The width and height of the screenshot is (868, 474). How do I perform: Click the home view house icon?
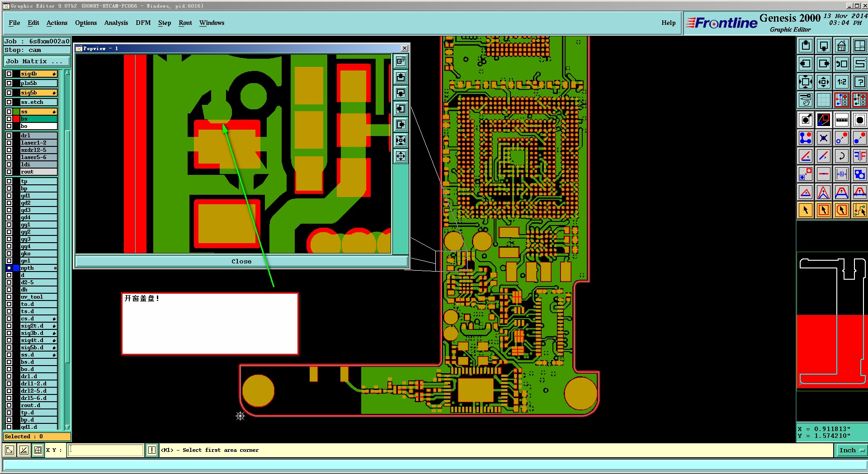click(841, 46)
